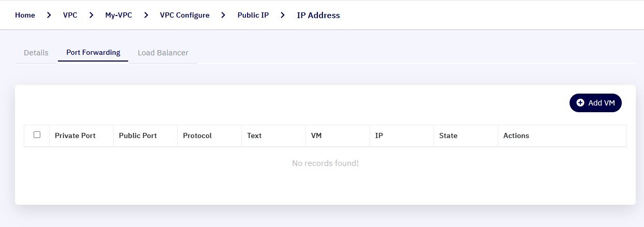Open the Load Balancer tab
This screenshot has height=227, width=644.
pos(163,53)
